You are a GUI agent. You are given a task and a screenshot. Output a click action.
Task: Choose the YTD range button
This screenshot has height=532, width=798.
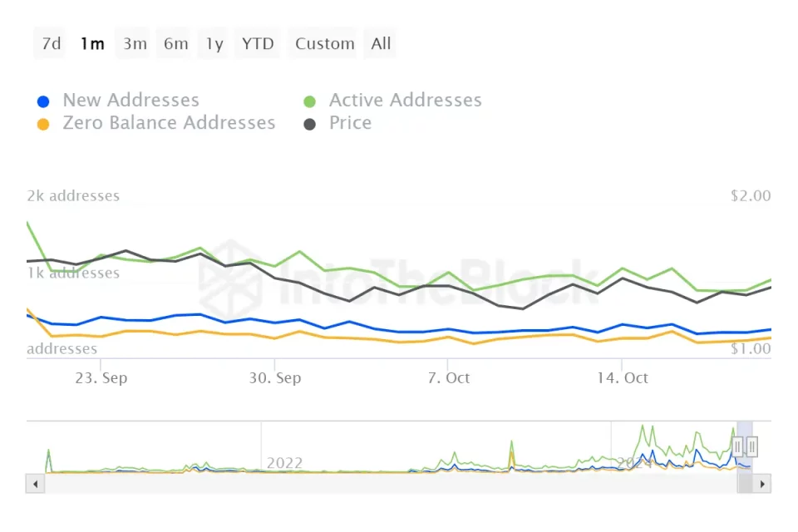[x=258, y=44]
